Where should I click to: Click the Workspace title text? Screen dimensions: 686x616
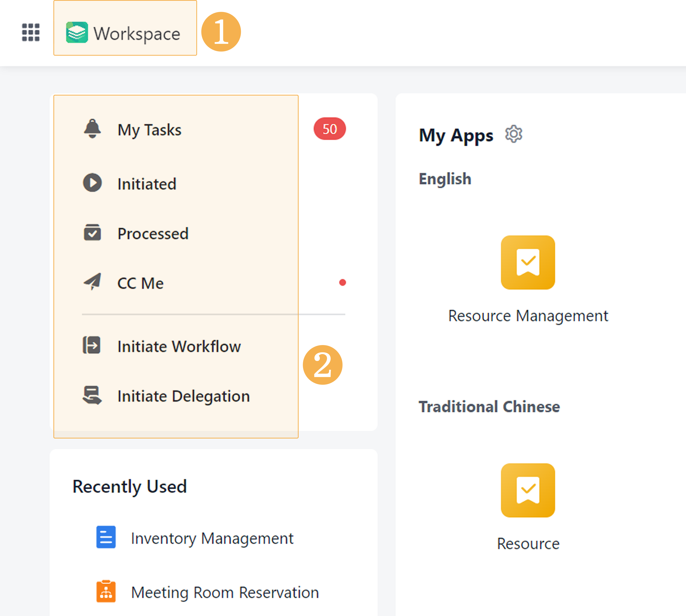click(x=137, y=34)
